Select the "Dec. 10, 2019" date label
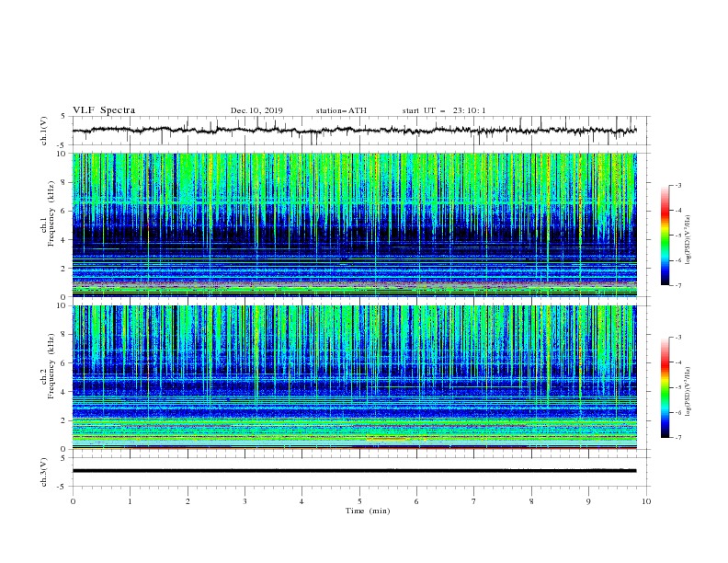This screenshot has width=728, height=563. [256, 110]
